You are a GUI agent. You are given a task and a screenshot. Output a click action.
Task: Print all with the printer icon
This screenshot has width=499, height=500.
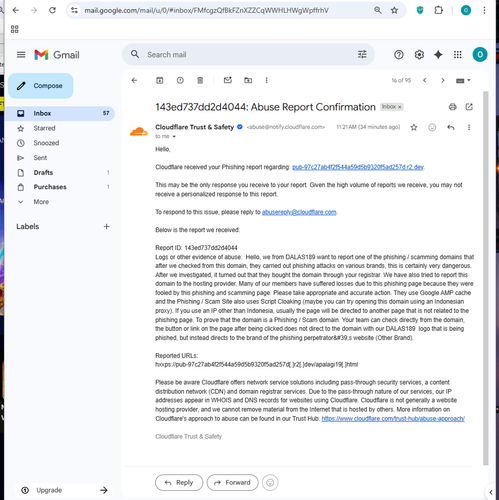coord(452,107)
